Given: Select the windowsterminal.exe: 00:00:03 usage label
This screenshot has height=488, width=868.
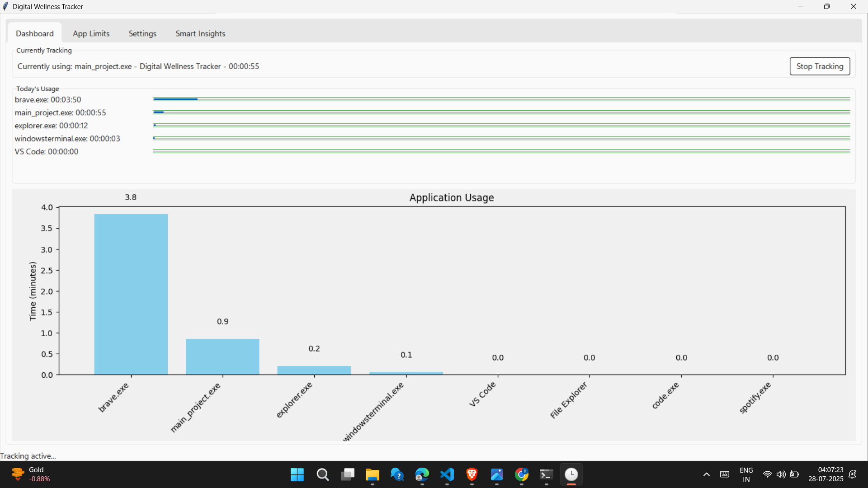Looking at the screenshot, I should (x=67, y=139).
